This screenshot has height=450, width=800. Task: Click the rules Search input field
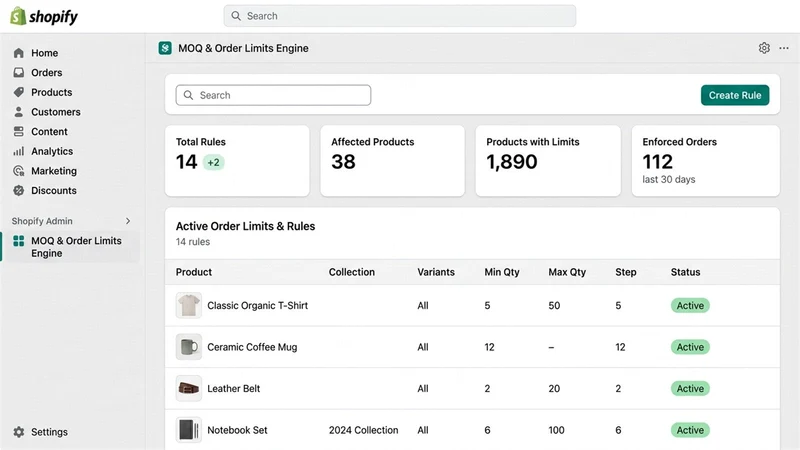point(273,95)
